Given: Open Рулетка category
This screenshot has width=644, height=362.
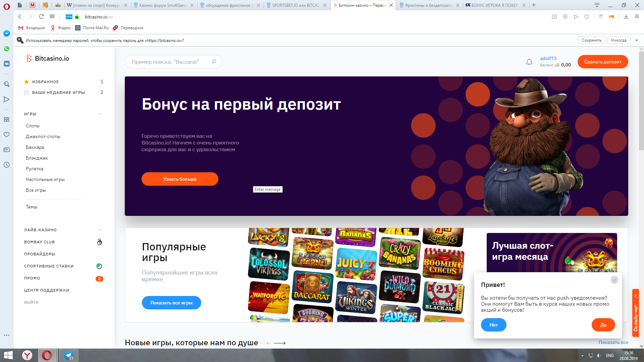Looking at the screenshot, I should pyautogui.click(x=35, y=169).
